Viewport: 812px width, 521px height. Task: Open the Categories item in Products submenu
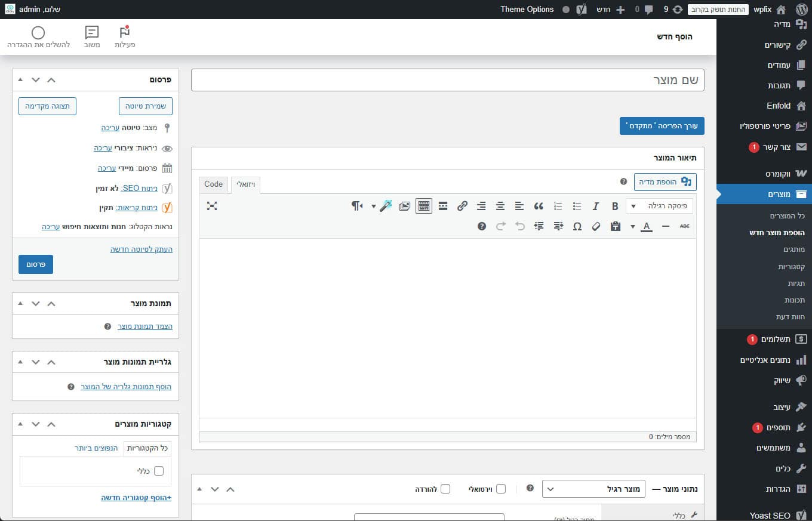coord(791,266)
